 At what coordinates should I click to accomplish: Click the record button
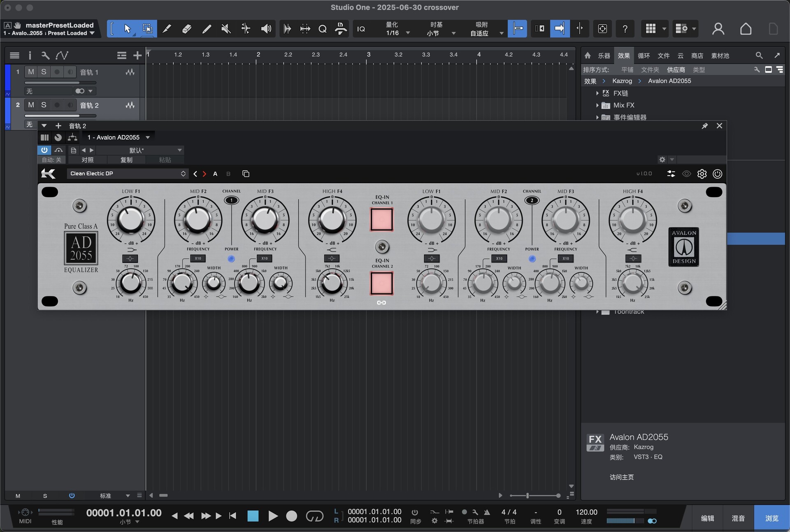(x=291, y=516)
